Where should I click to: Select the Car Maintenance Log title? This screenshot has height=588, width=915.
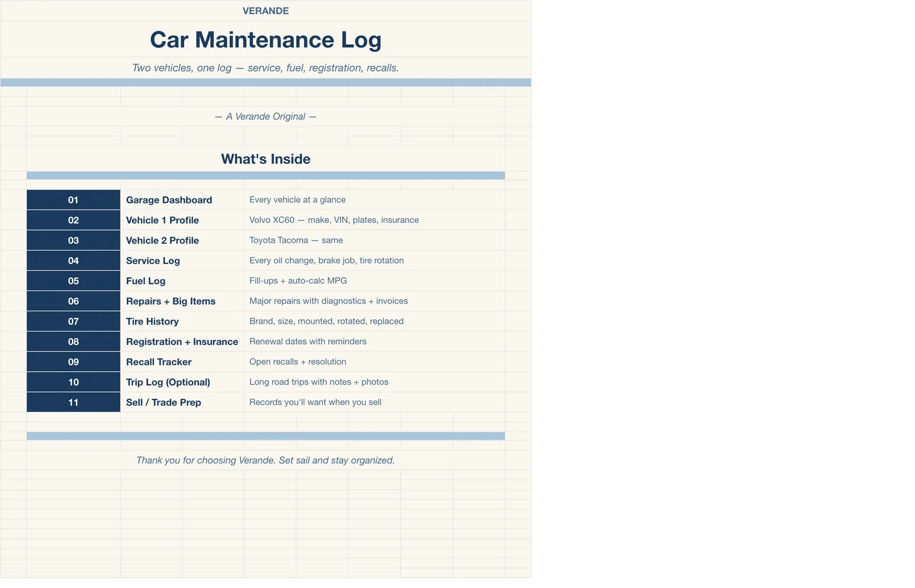[x=265, y=39]
